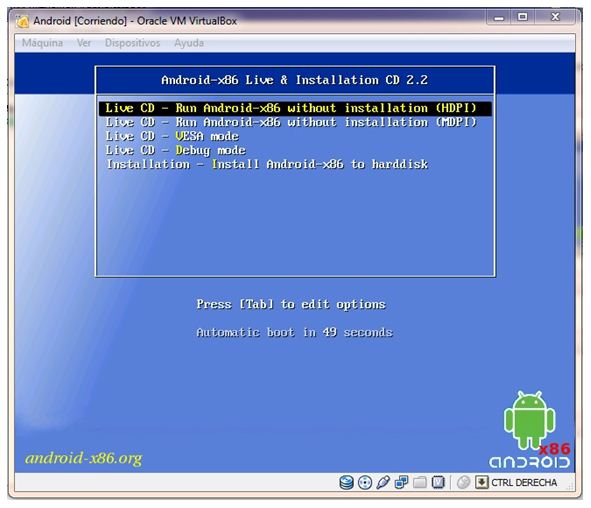Click the CTRL DERECHA host key label
This screenshot has width=591, height=508.
coord(524,483)
